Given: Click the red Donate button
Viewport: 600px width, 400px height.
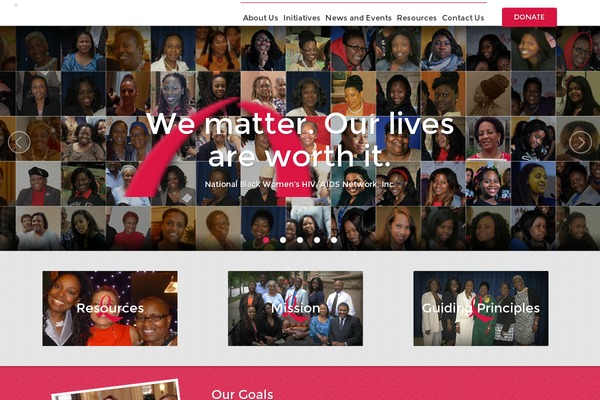Looking at the screenshot, I should point(529,17).
